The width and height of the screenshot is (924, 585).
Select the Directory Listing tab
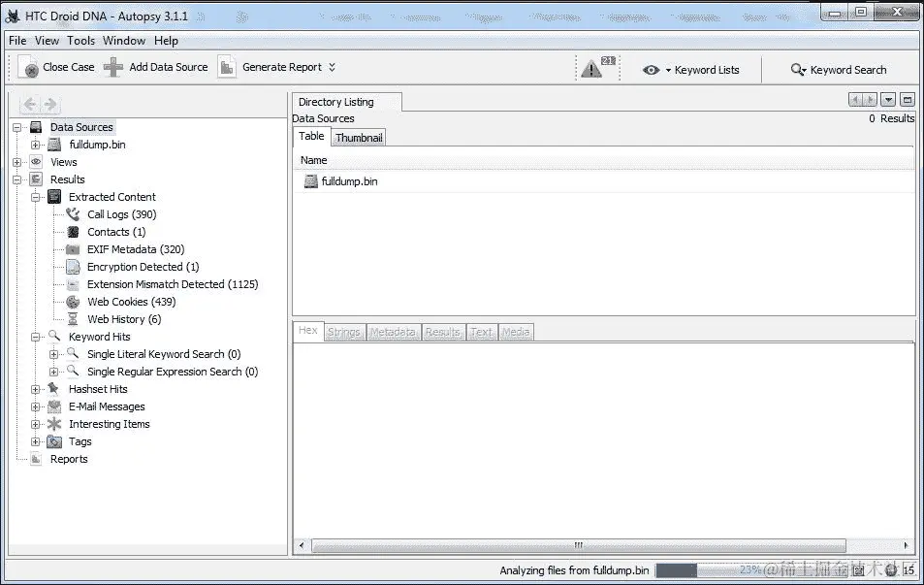[347, 102]
